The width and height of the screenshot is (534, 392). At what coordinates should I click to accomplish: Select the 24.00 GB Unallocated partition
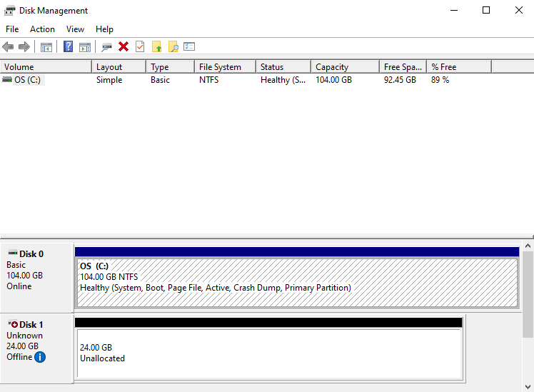click(268, 353)
